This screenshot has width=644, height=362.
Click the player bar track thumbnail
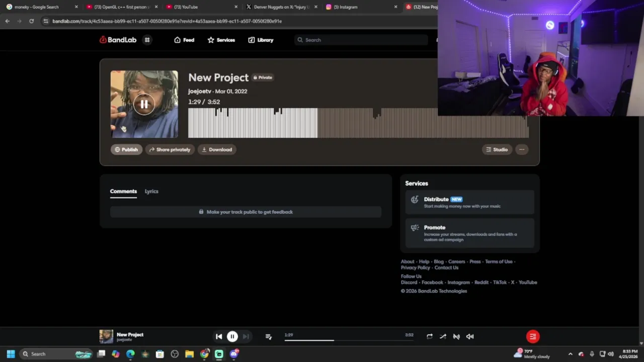pyautogui.click(x=106, y=336)
